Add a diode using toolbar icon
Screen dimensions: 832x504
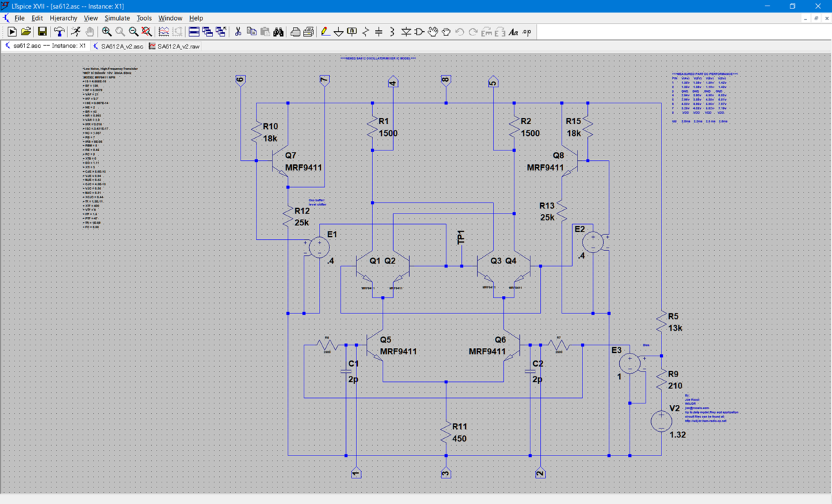(x=406, y=32)
